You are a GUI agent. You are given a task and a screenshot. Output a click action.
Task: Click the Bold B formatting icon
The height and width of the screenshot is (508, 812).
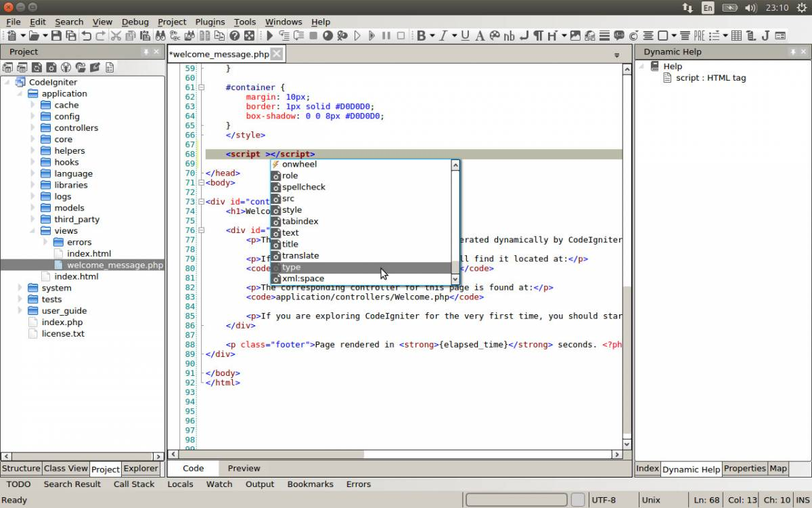click(421, 35)
